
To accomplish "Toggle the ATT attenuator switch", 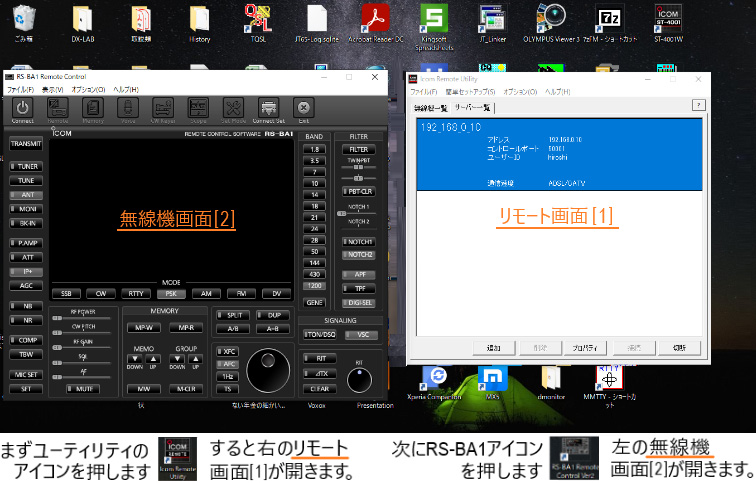I will coord(26,257).
